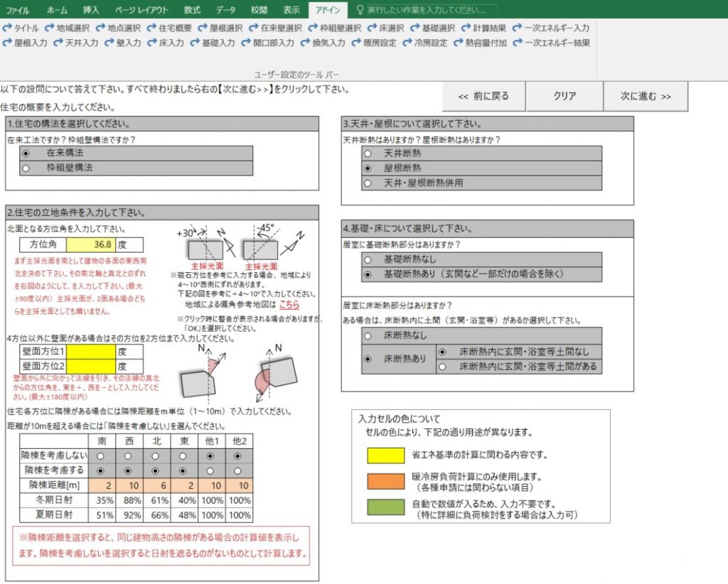Click the 屋根選択 toolbar icon
Screen dimensions: 728x584
click(x=220, y=28)
